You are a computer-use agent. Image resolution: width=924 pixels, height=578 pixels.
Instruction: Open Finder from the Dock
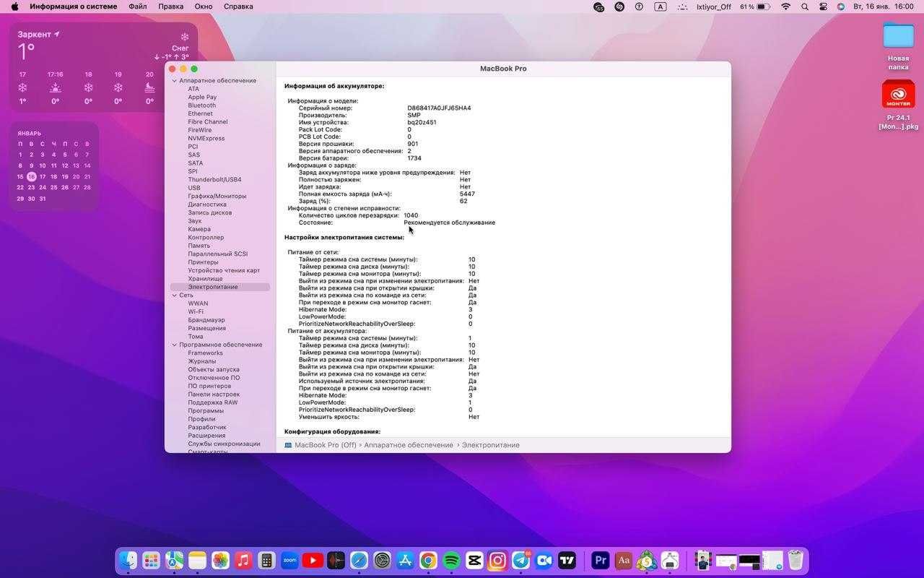(128, 560)
